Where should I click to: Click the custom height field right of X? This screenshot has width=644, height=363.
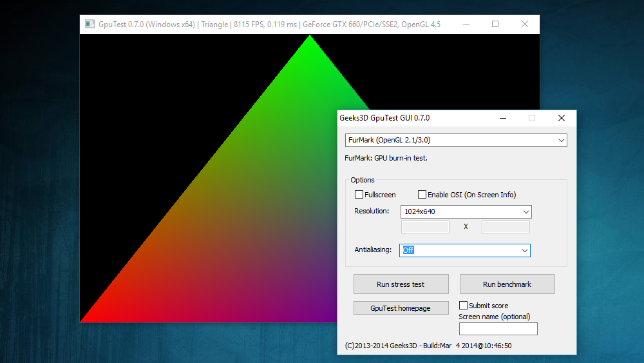click(506, 227)
